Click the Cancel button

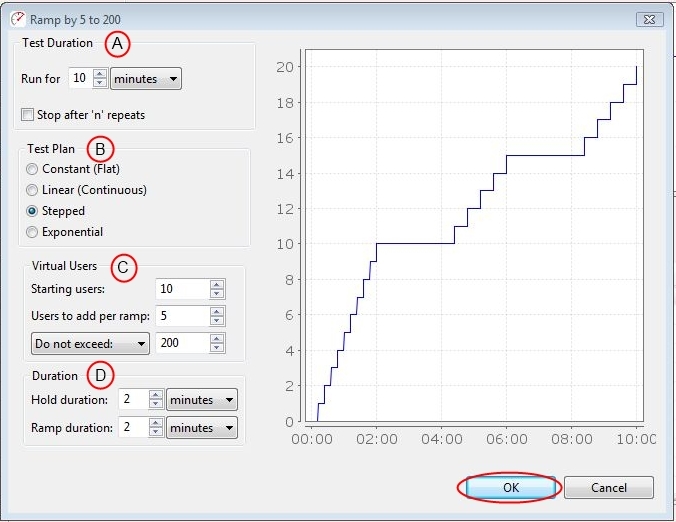pos(609,488)
